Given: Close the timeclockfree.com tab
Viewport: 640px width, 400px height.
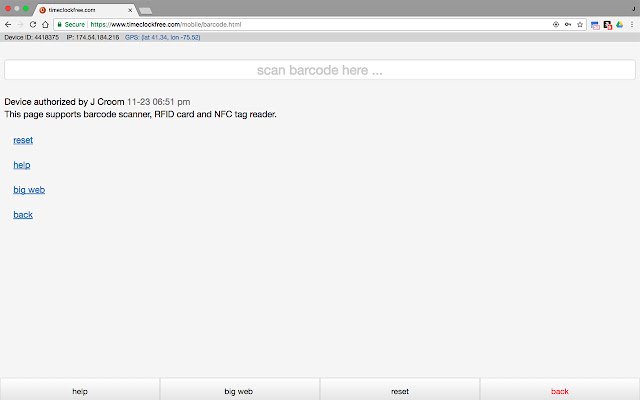Looking at the screenshot, I should (130, 10).
